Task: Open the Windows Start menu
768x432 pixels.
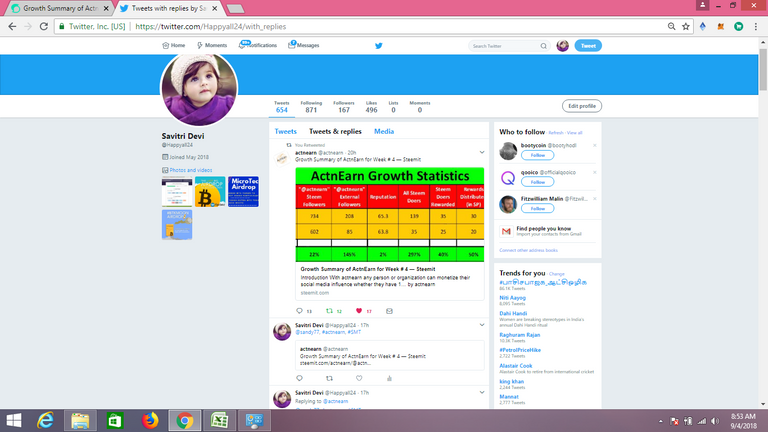Action: tap(14, 421)
